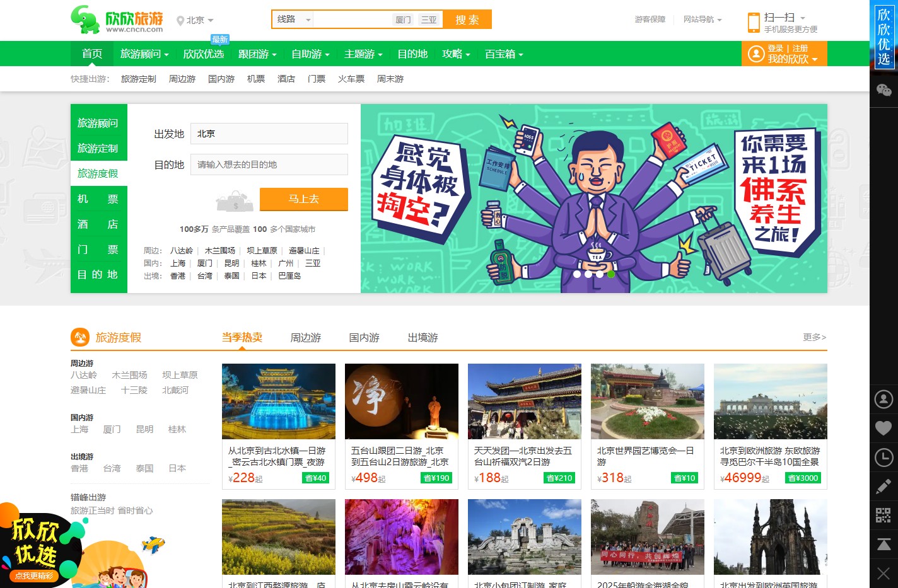Viewport: 898px width, 588px height.
Task: Click the top search keyword input field
Action: [352, 20]
